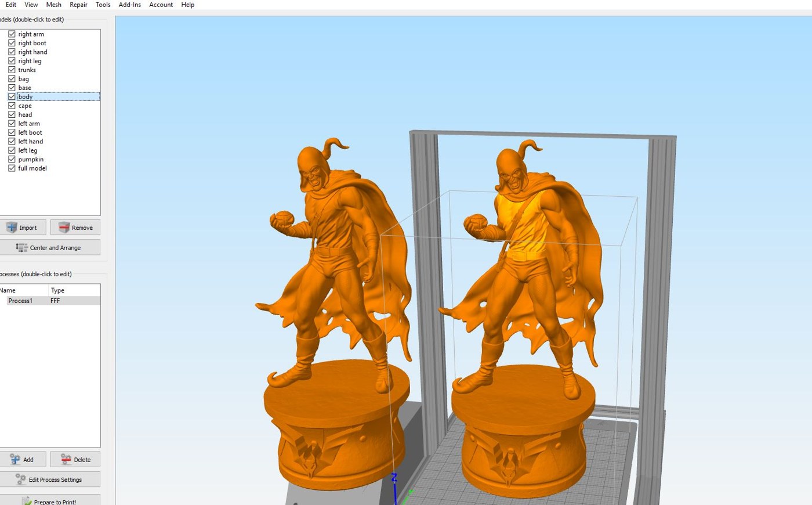Select the Process1 row
The width and height of the screenshot is (812, 505).
(x=50, y=301)
